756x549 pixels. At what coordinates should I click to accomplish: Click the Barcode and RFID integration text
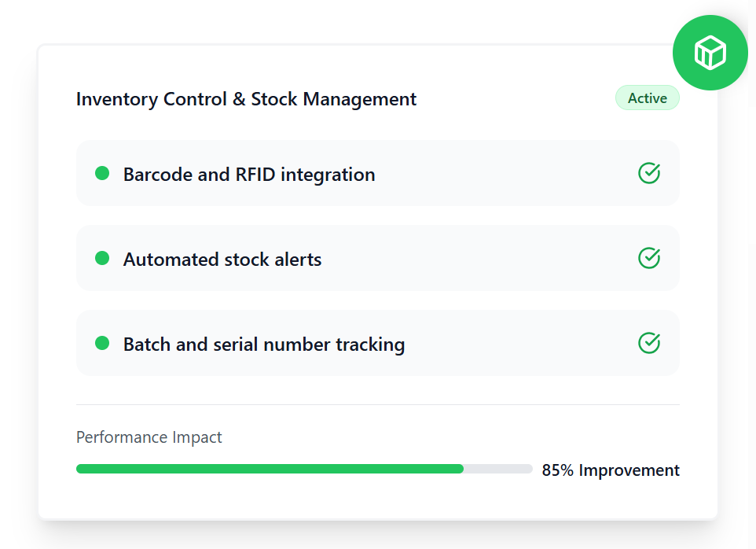click(x=249, y=175)
